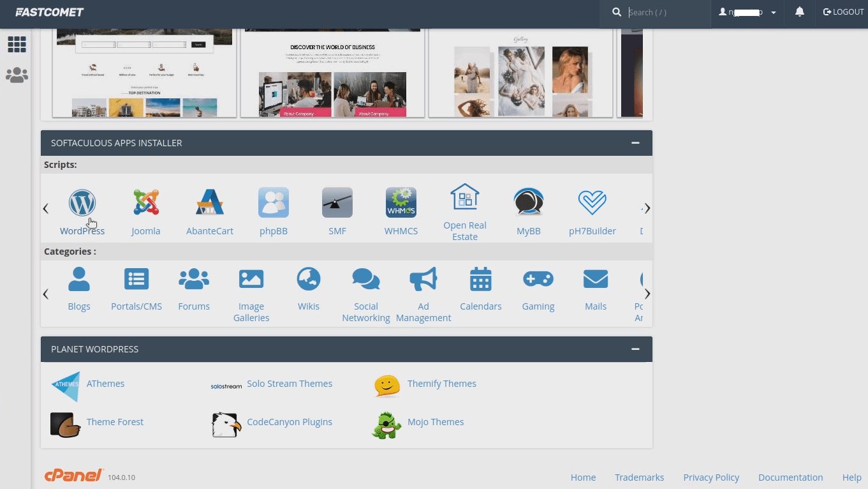Viewport: 868px width, 489px height.
Task: Click the Documentation footer link
Action: [790, 478]
